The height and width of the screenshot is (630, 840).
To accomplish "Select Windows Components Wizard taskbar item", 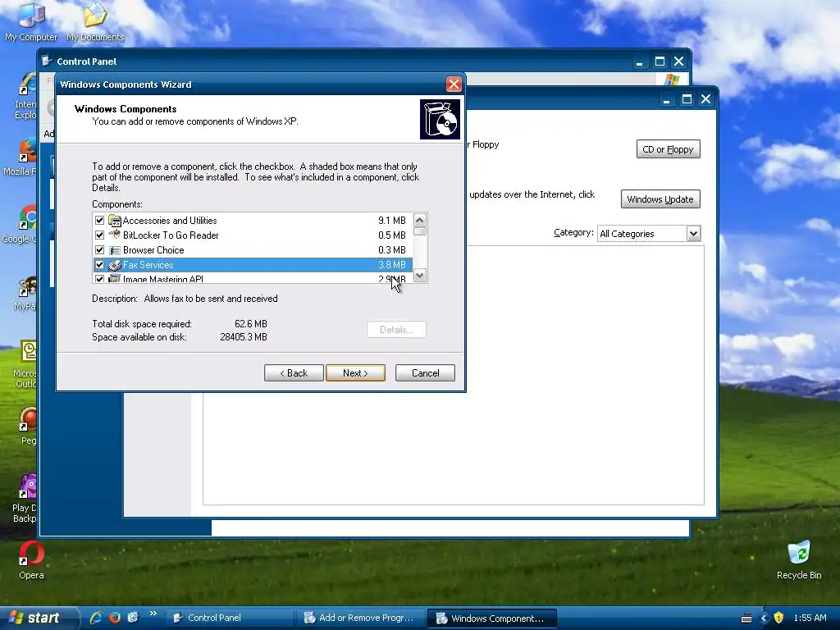I will coord(492,619).
